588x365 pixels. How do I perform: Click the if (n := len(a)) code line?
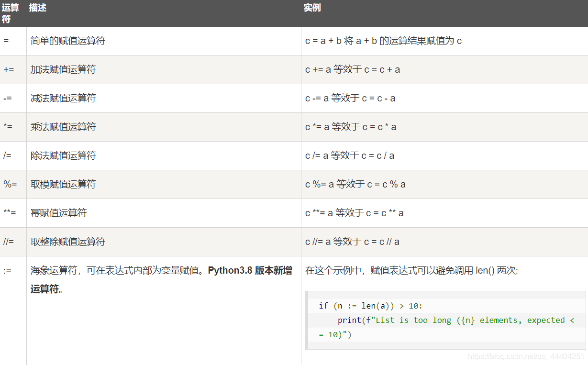[371, 306]
